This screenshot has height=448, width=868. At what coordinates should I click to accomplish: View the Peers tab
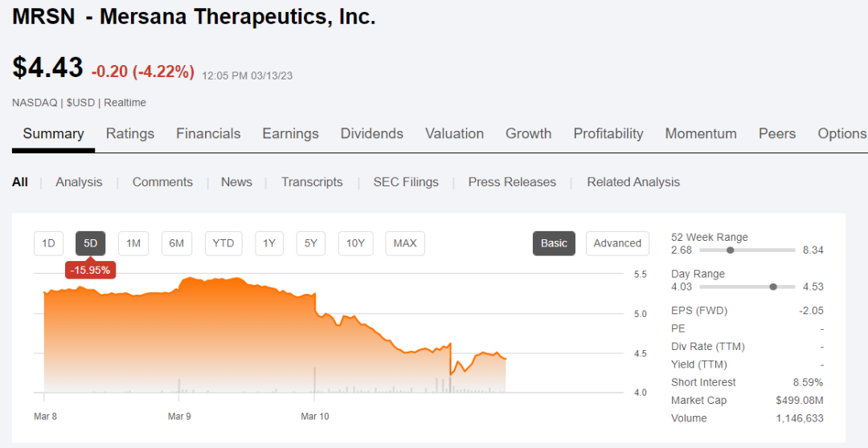click(x=776, y=134)
